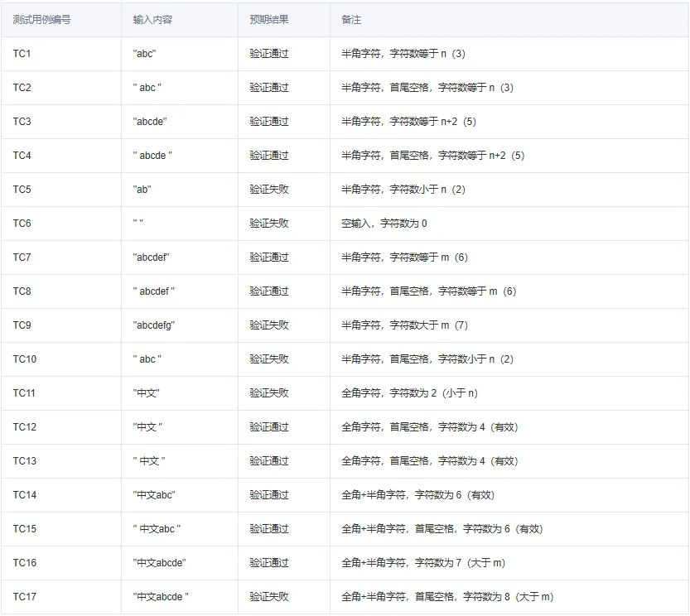Click remark "全角+半角字符，字符数为 7 (大于 m)"

[423, 563]
